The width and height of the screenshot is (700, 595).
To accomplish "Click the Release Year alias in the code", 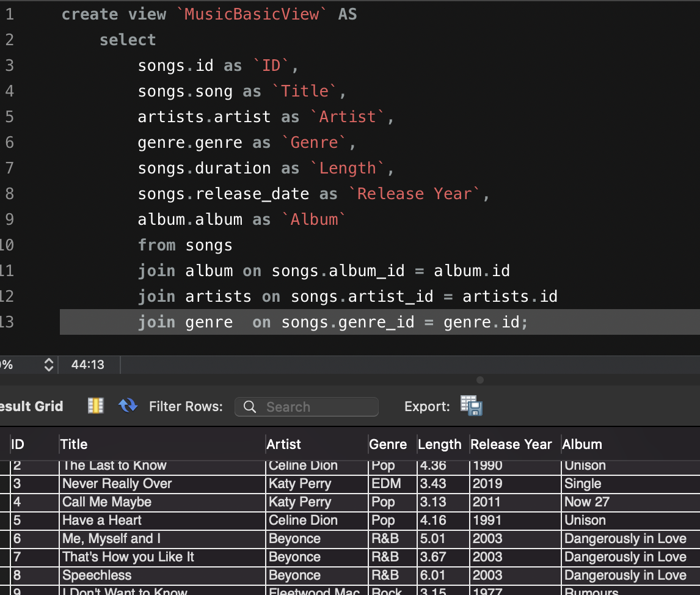I will click(x=414, y=194).
